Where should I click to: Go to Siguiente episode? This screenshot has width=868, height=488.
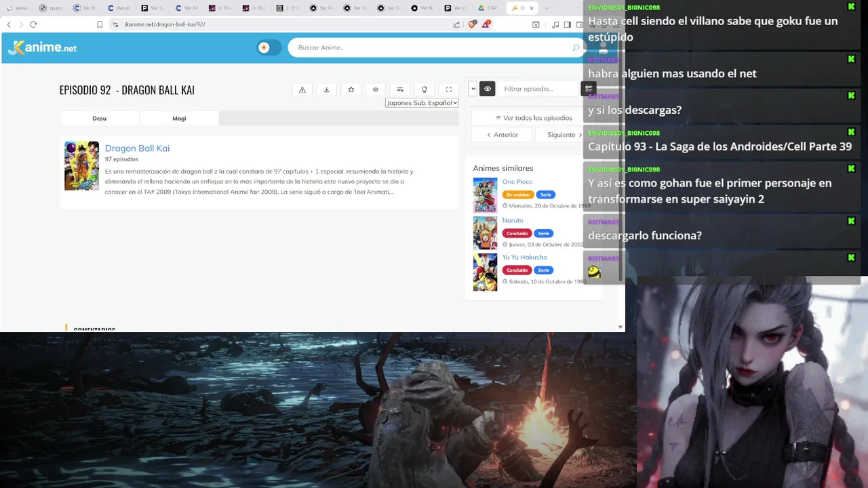point(565,135)
